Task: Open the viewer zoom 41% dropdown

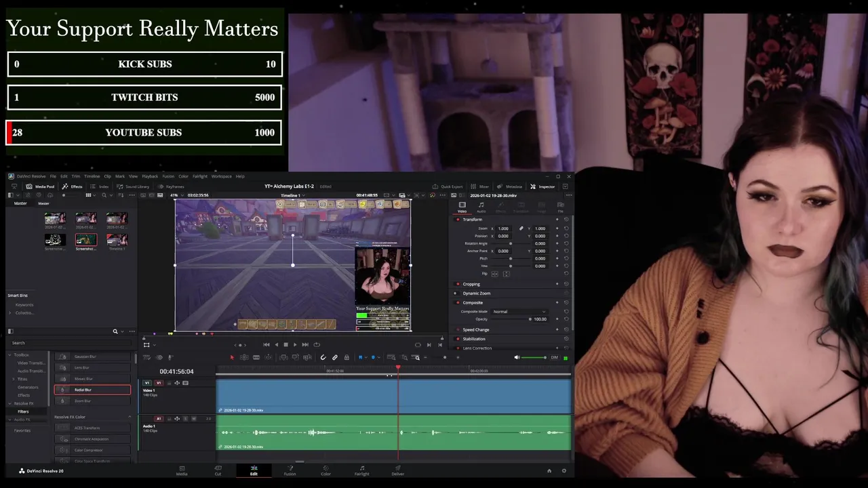Action: pyautogui.click(x=176, y=195)
